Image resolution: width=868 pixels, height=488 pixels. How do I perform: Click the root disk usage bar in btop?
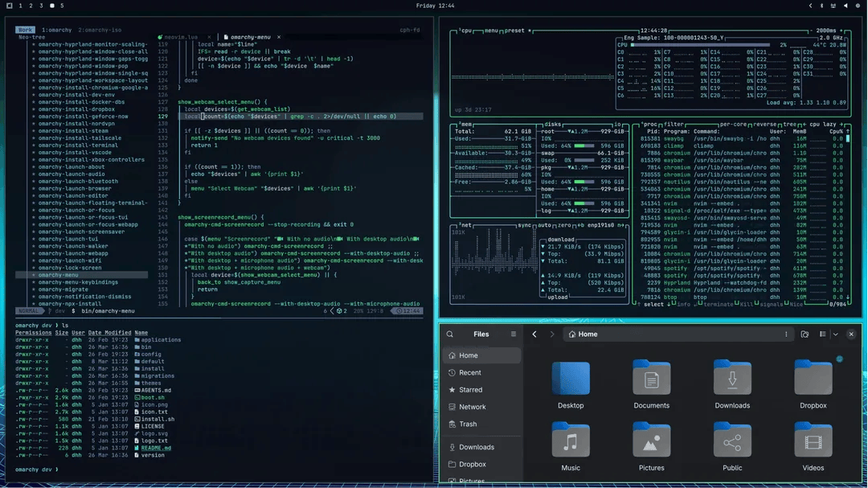(x=584, y=146)
